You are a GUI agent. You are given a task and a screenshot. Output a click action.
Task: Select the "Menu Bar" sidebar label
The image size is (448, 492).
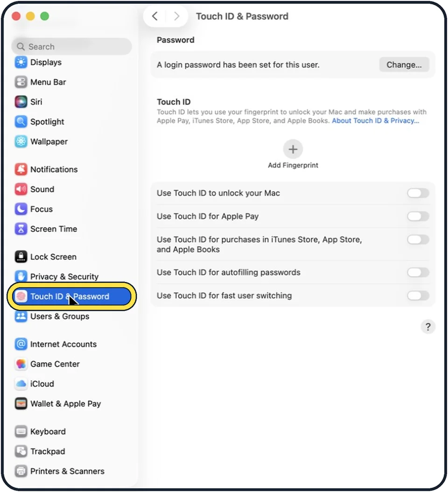(48, 82)
